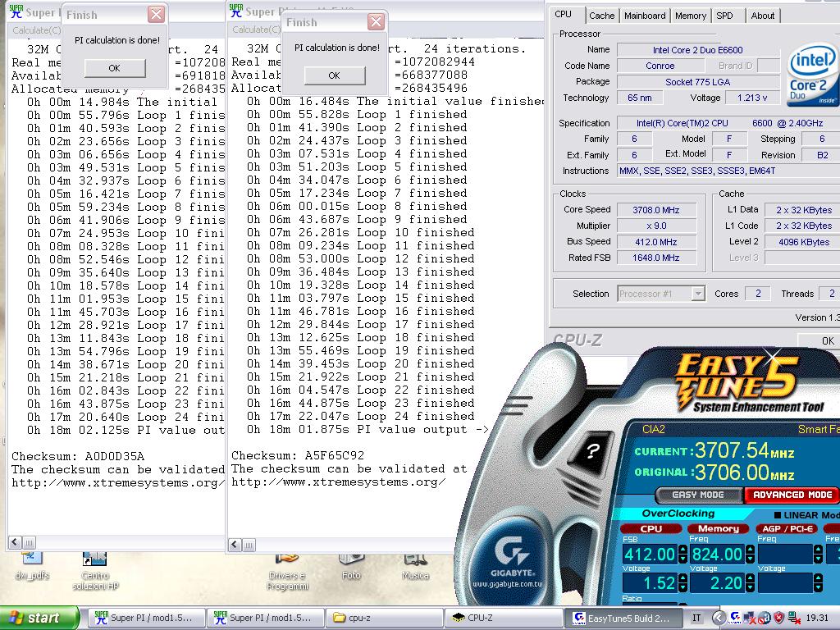Click the Super PI icon in right window title

(x=235, y=10)
